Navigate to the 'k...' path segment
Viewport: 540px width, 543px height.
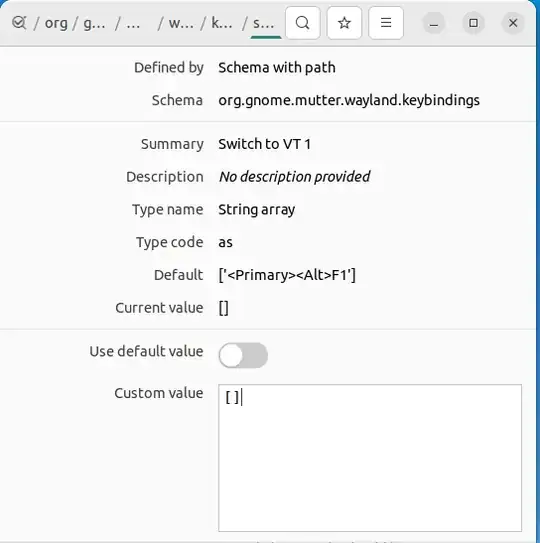tap(222, 23)
